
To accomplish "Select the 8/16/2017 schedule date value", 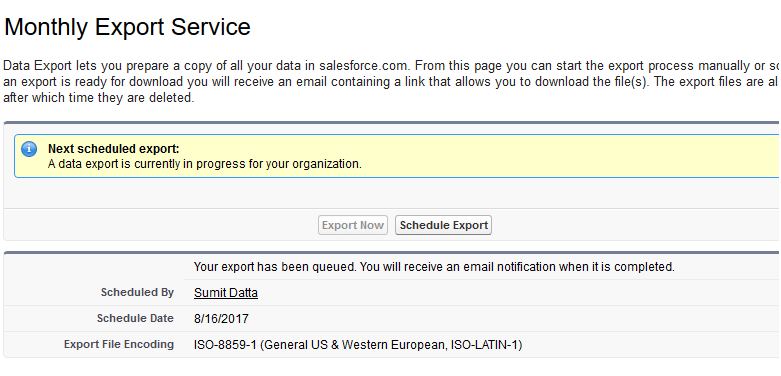I will tap(221, 319).
